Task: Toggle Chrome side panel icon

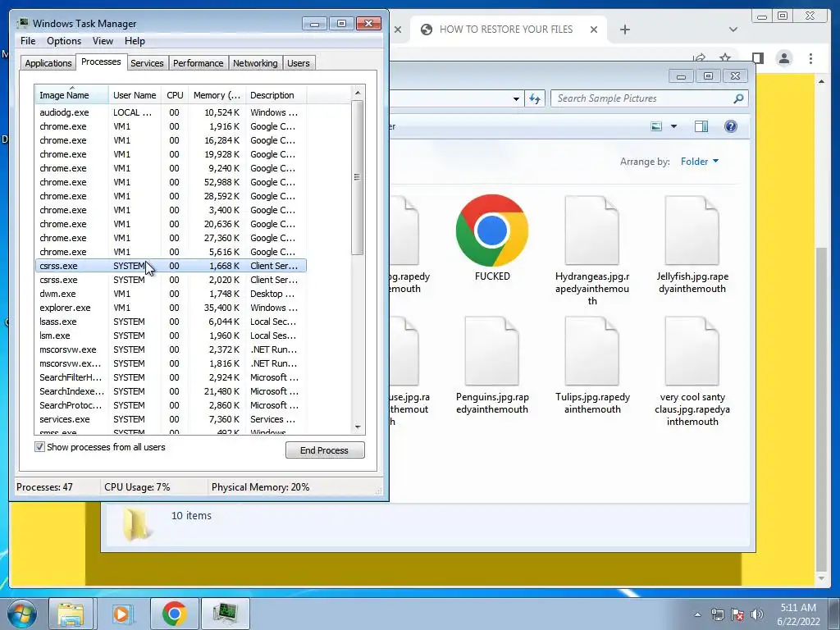Action: click(757, 58)
